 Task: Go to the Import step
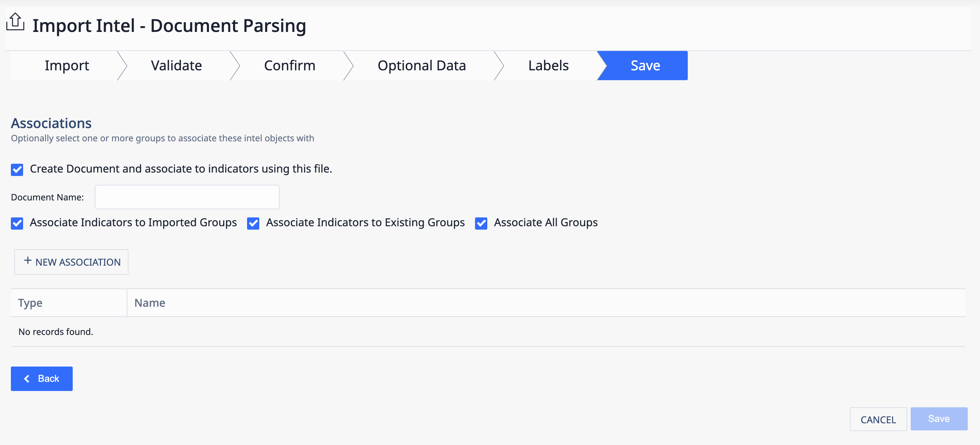coord(67,66)
